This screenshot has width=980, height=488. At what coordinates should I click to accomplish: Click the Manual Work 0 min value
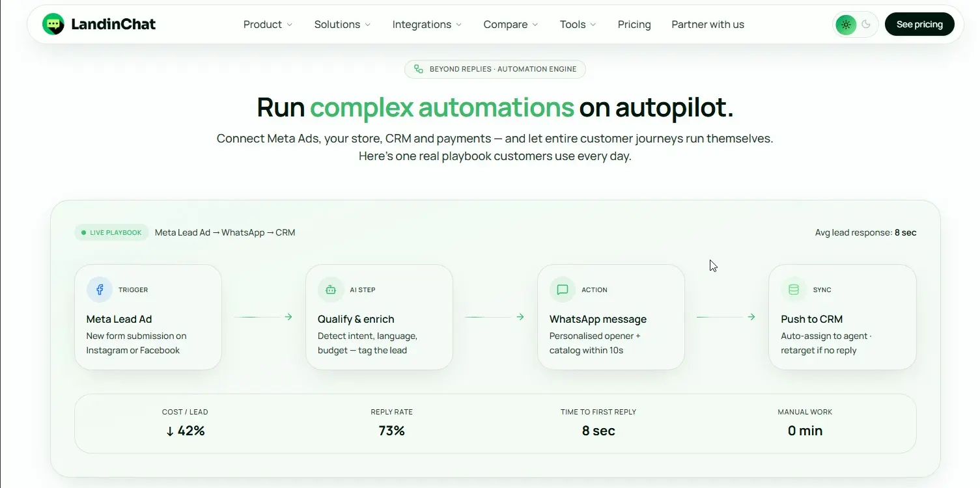805,431
